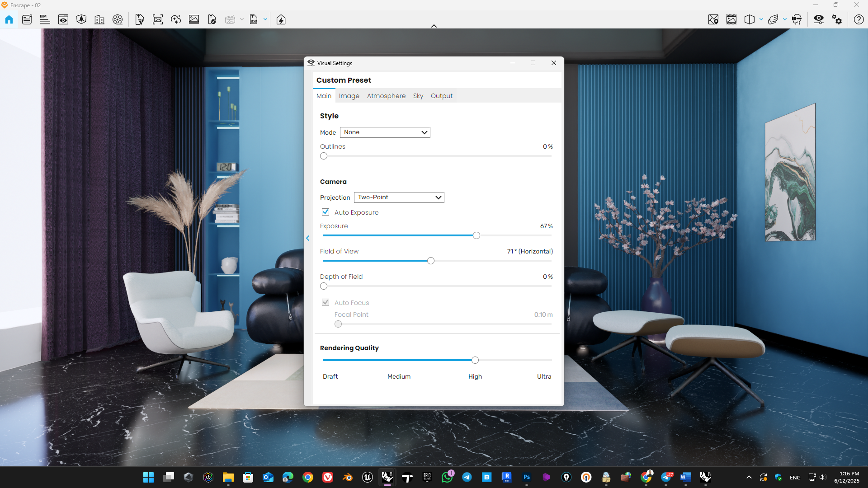Minimize the Visual Settings dialog
This screenshot has width=868, height=488.
[x=513, y=63]
